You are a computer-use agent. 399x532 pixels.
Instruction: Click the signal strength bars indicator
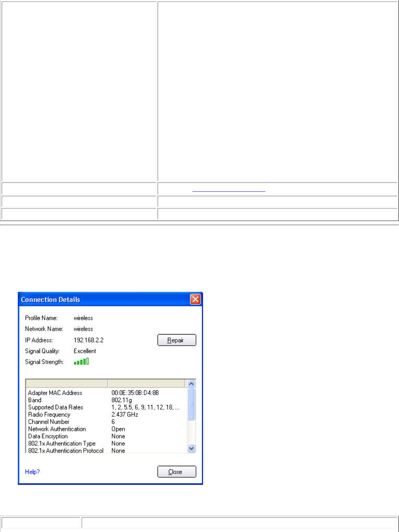82,362
